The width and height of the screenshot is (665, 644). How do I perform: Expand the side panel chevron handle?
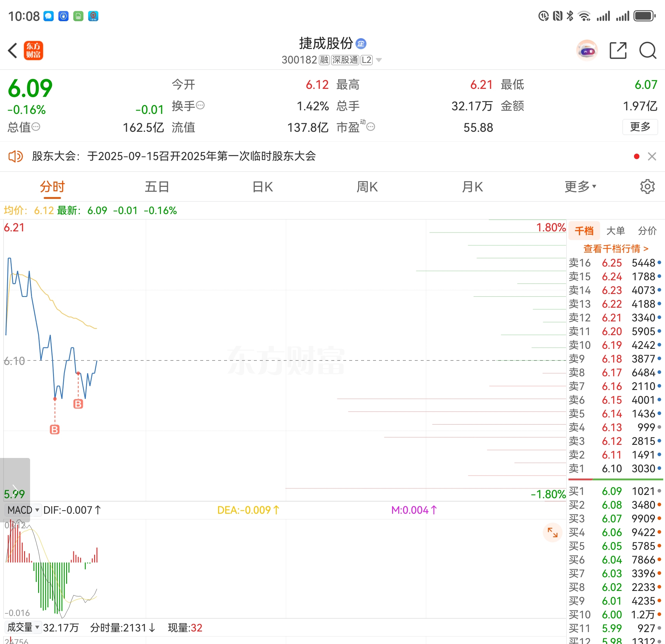15,490
